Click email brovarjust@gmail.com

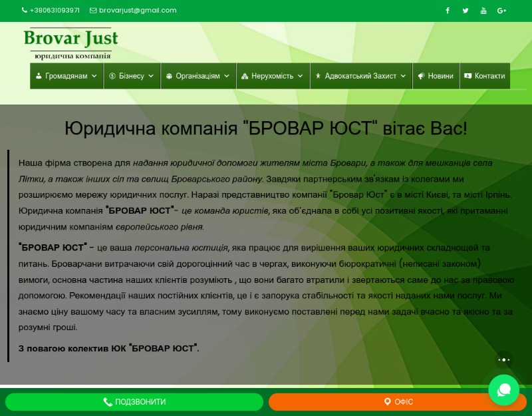[138, 10]
